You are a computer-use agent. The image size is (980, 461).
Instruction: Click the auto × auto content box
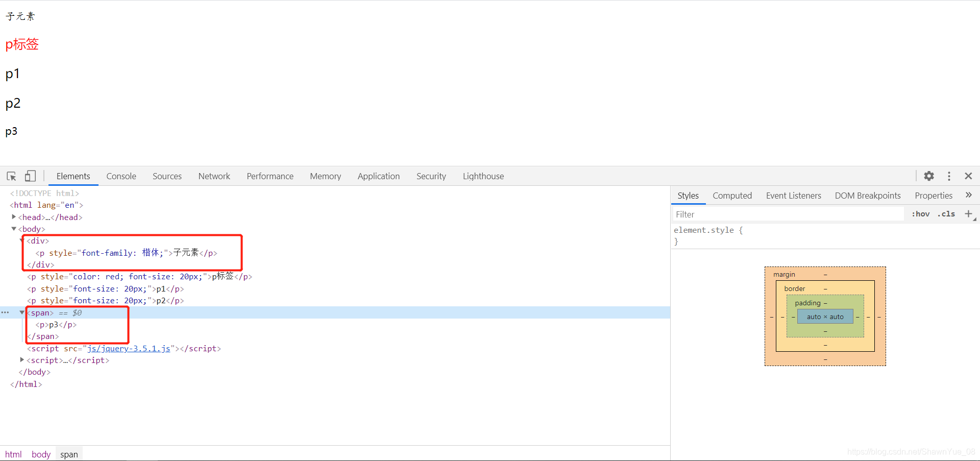(825, 317)
